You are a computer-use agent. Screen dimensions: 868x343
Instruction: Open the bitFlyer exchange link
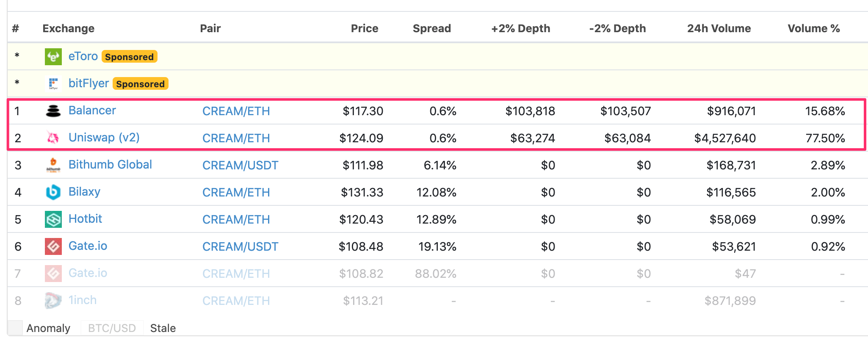coord(89,83)
